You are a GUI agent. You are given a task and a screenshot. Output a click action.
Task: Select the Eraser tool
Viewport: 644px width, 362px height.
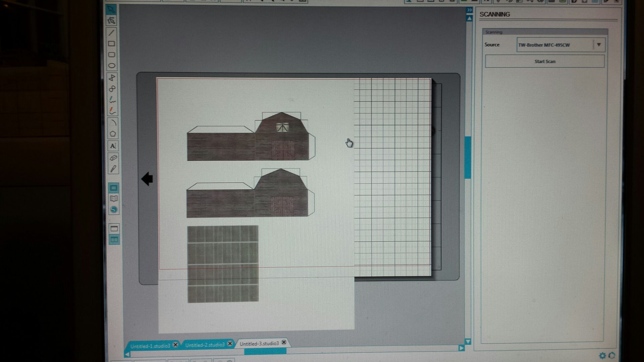pos(113,158)
